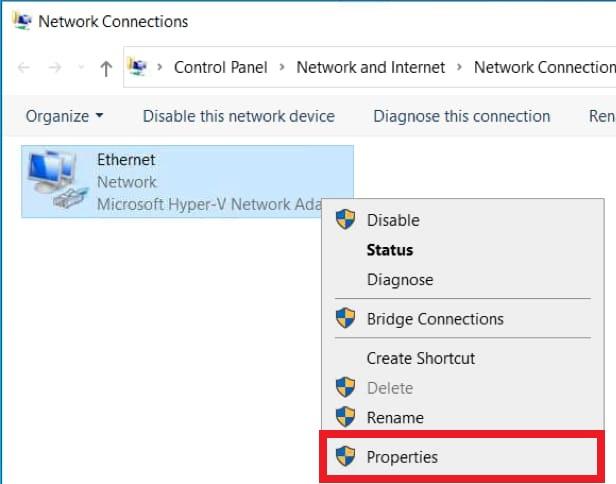Click the shield icon beside Properties
Screen dimensions: 616x484
pos(345,457)
